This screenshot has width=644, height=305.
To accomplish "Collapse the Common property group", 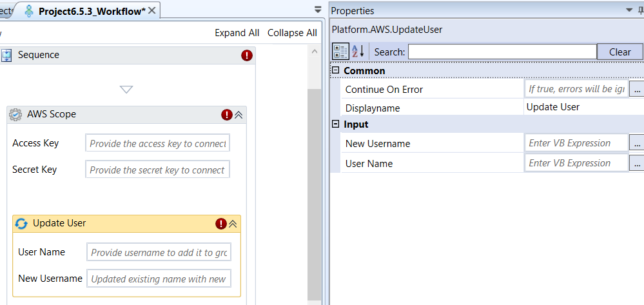I will click(336, 70).
